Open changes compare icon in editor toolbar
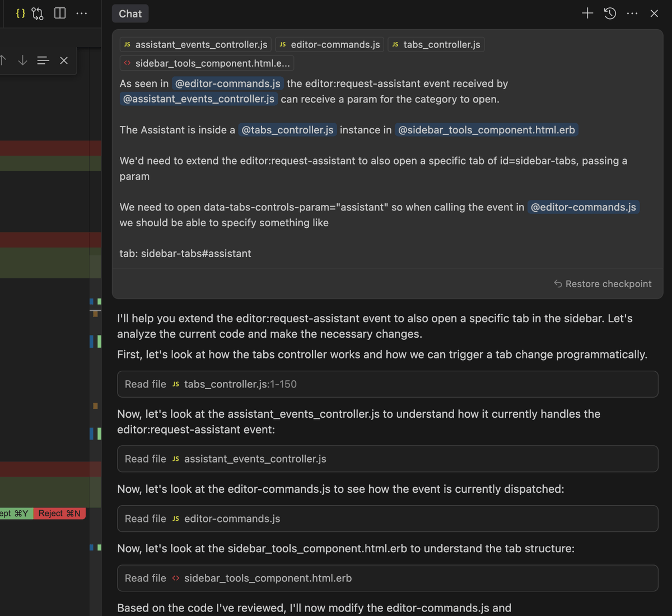 pyautogui.click(x=38, y=13)
